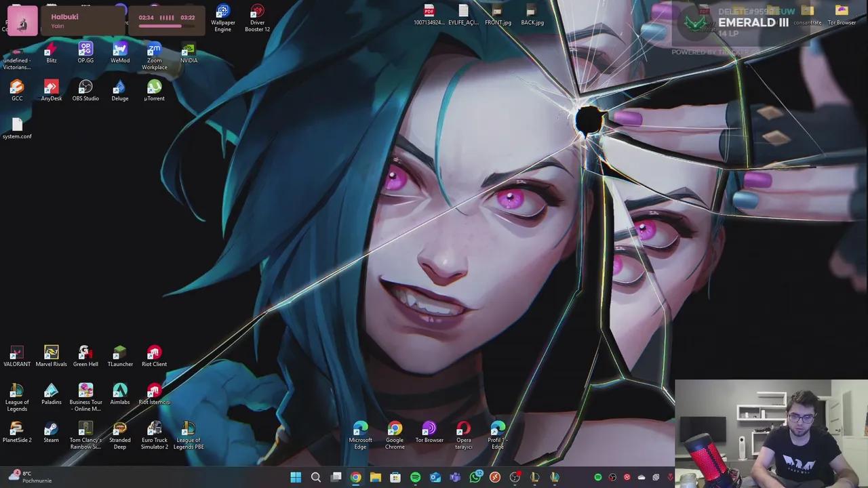Viewport: 868px width, 488px height.
Task: Open the Euro Truck Simulator 2 shortcut
Action: (154, 436)
